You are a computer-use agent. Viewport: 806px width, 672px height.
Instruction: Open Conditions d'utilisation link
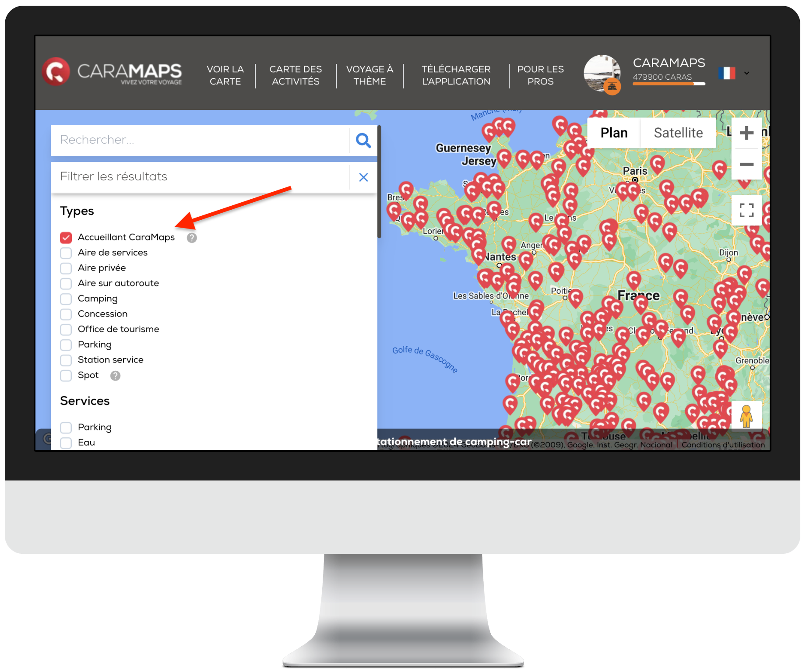tap(723, 445)
